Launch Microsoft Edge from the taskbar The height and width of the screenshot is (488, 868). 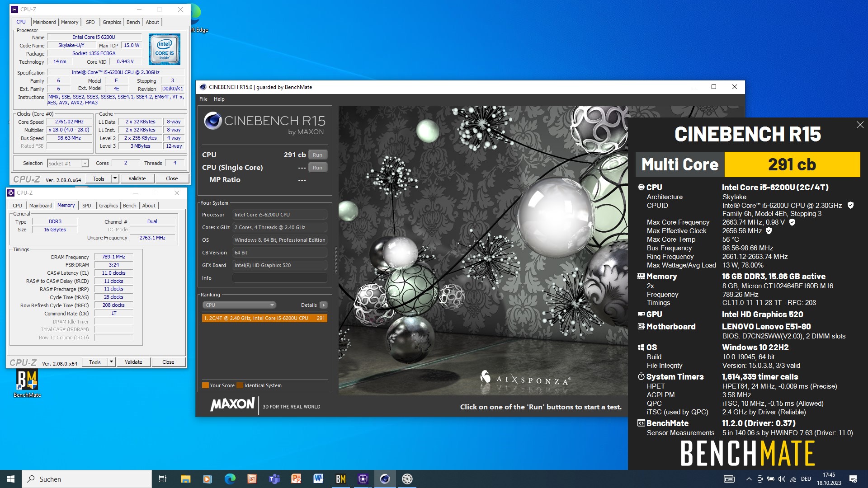[230, 479]
